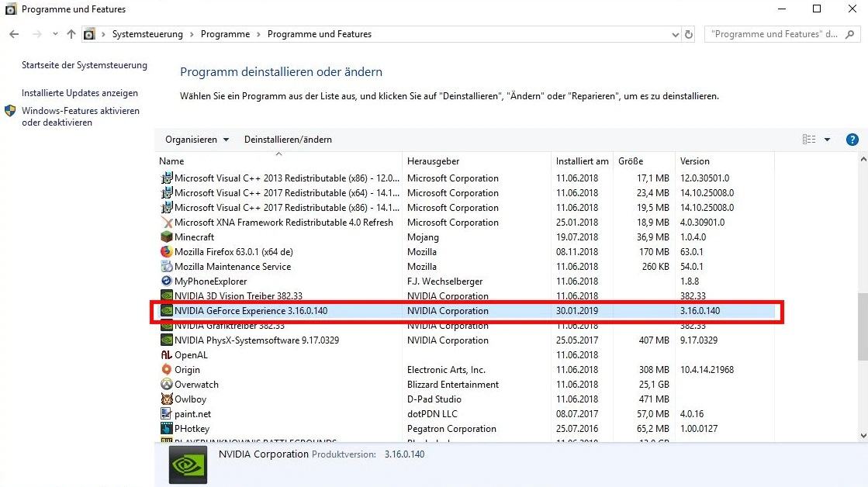Click Mozilla Maintenance Service icon

click(x=166, y=266)
